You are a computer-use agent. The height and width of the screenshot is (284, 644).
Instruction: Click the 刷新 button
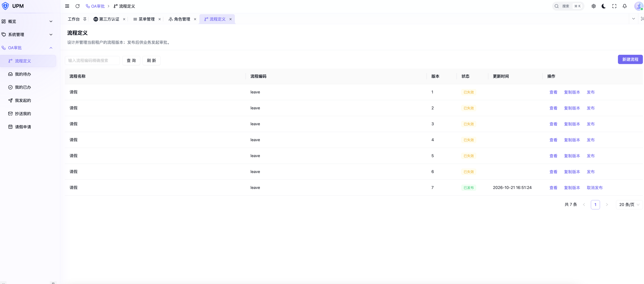click(x=151, y=60)
